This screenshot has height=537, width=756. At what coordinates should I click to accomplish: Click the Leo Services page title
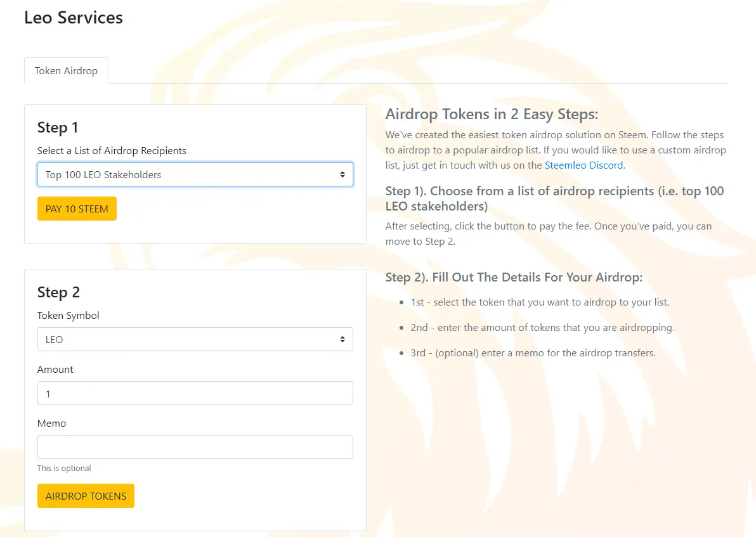click(74, 18)
